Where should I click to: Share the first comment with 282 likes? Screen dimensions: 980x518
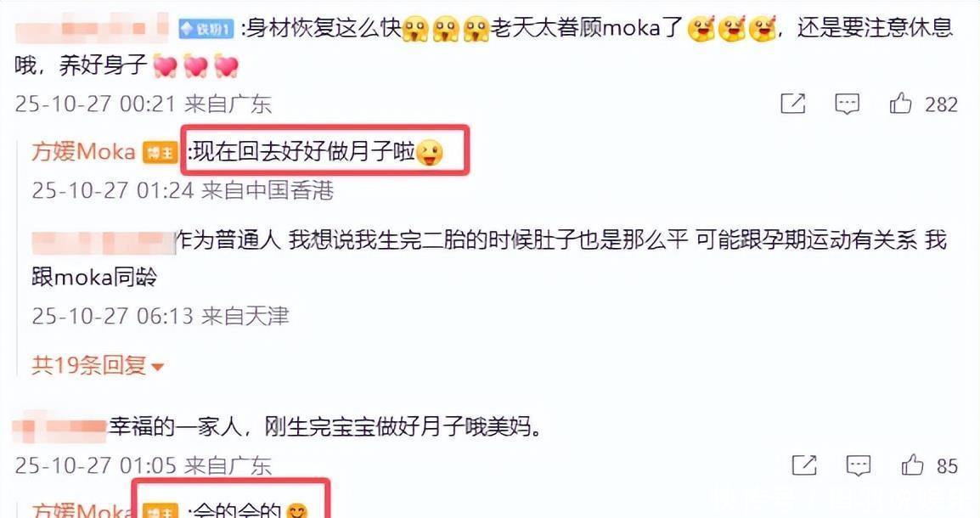coord(792,103)
